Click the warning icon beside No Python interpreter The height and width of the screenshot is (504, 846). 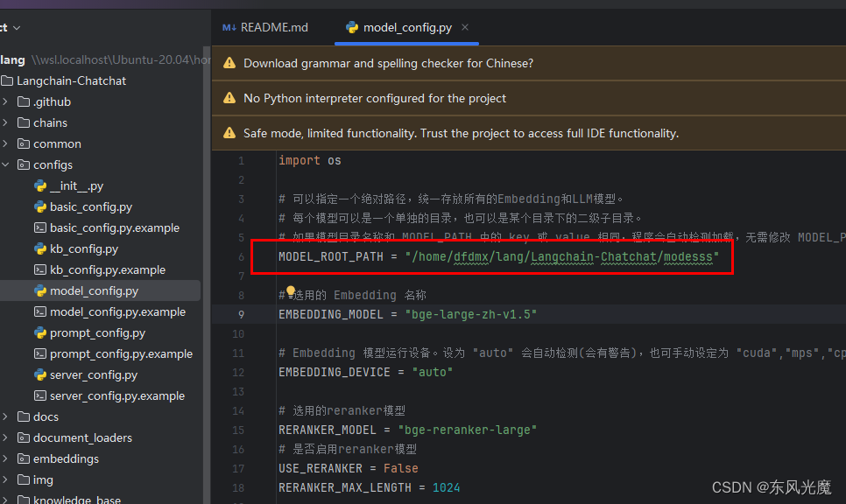229,98
